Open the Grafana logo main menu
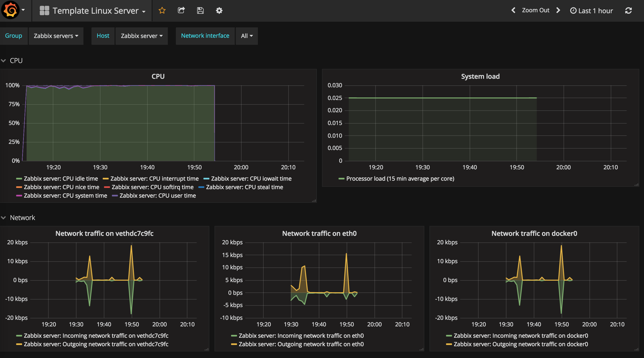The width and height of the screenshot is (644, 358). click(10, 10)
